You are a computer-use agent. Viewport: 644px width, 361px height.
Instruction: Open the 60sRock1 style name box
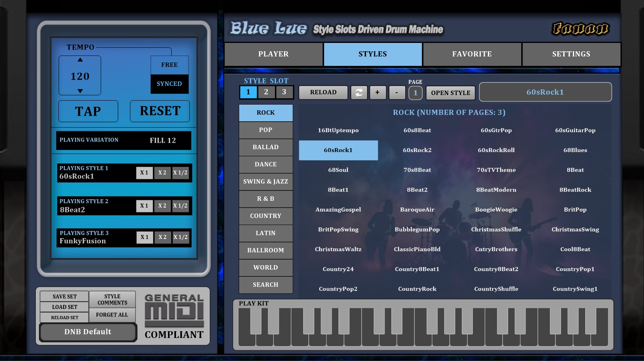tap(545, 92)
